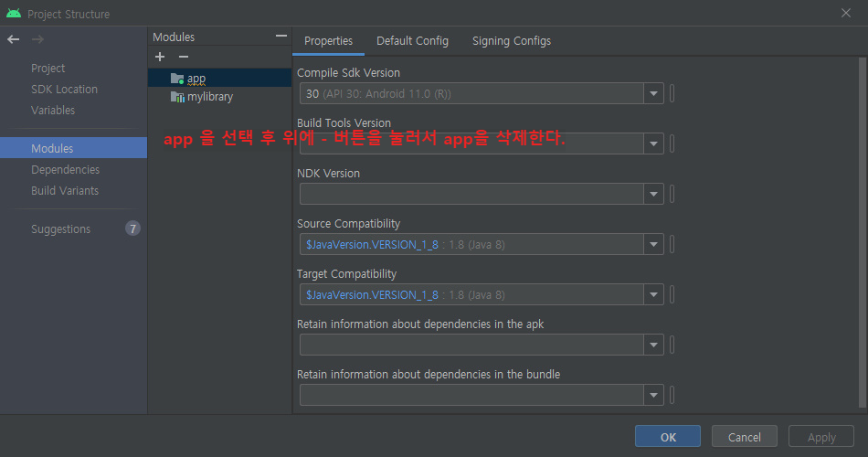Click the Apply button
Screen dimensions: 868x457
coord(821,437)
